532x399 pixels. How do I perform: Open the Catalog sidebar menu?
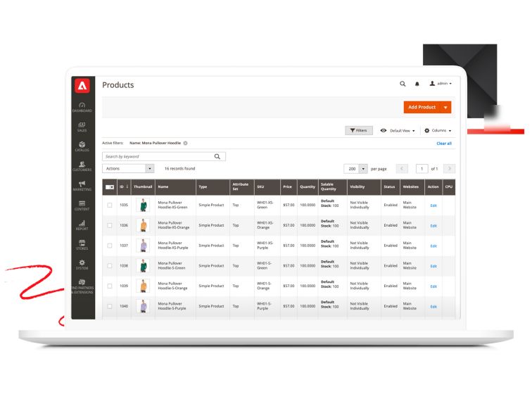(82, 146)
